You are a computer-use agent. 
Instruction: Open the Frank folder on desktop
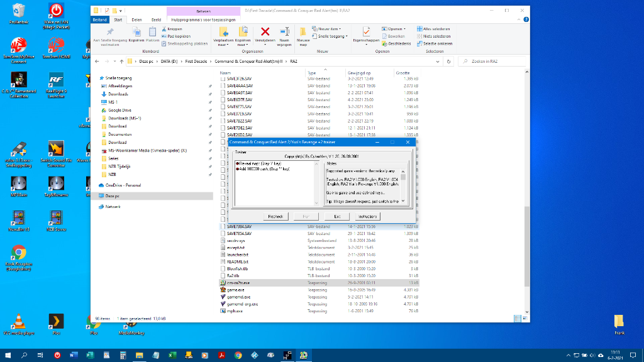[x=619, y=324]
